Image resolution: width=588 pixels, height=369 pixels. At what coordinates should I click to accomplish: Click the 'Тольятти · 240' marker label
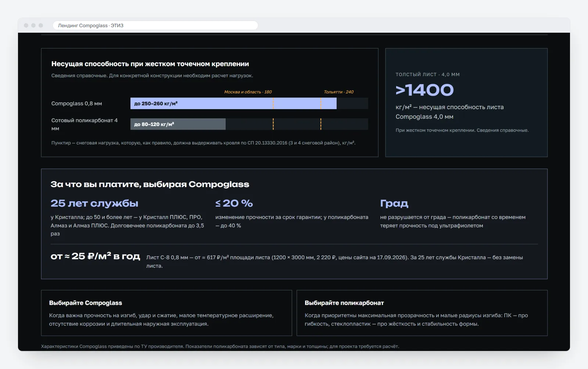pos(338,92)
